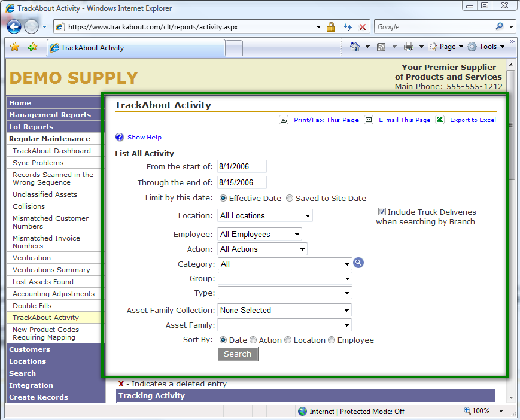This screenshot has height=420, width=520.
Task: Click the Internet zone globe icon
Action: click(302, 412)
